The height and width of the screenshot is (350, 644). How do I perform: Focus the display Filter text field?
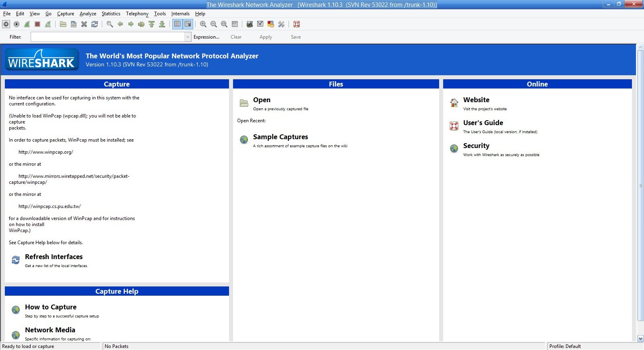(107, 37)
